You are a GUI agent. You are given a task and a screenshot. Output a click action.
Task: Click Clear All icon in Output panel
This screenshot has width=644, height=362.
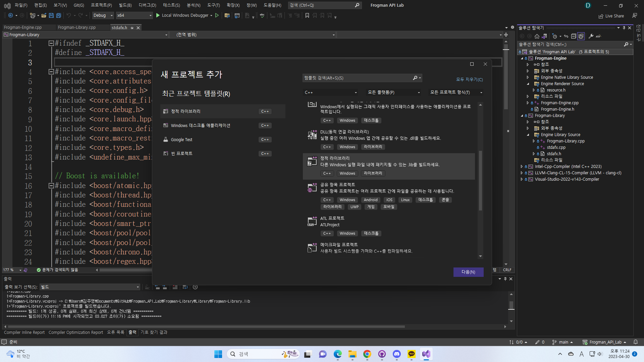[175, 287]
